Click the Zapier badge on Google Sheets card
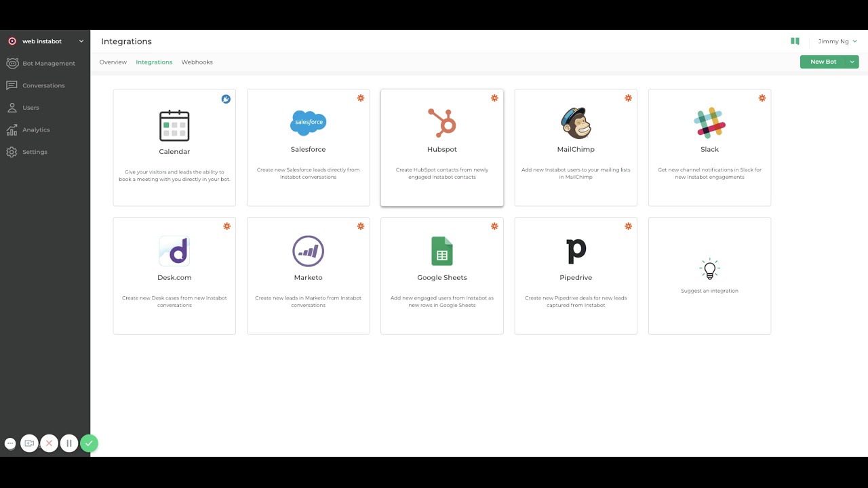 coord(494,226)
